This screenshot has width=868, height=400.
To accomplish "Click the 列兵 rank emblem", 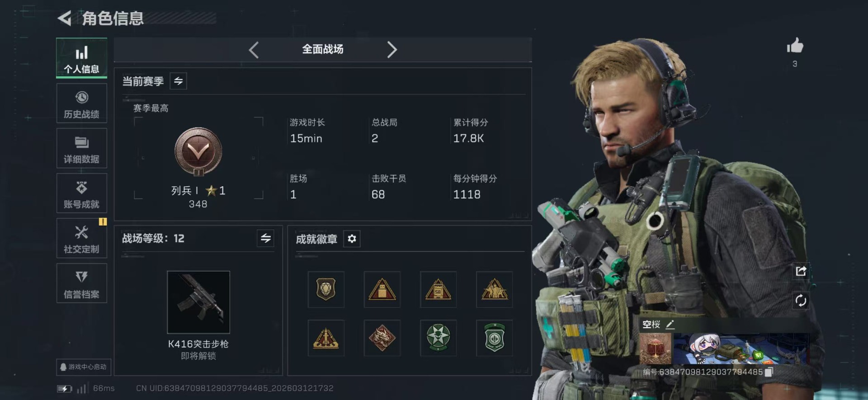I will [198, 152].
